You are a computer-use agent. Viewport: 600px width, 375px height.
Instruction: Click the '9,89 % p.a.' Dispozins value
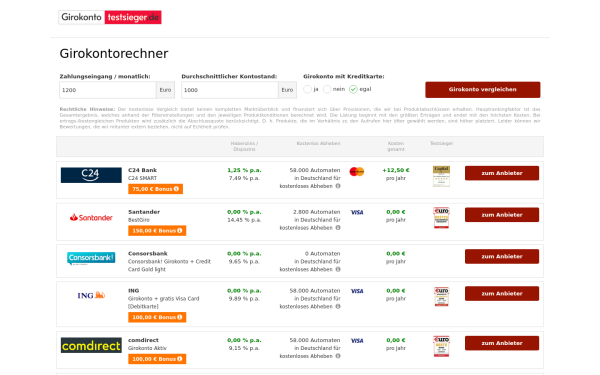click(244, 299)
